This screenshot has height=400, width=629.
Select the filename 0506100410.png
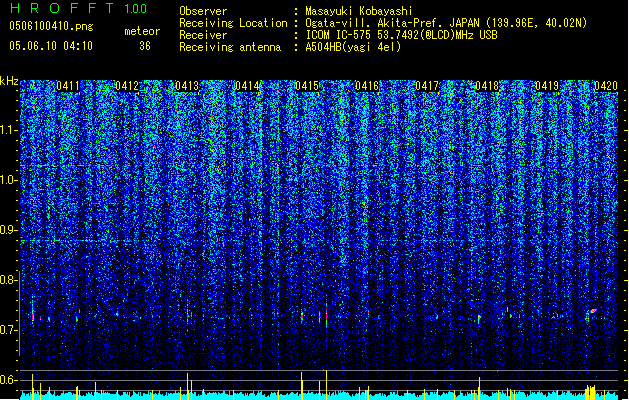click(x=51, y=26)
